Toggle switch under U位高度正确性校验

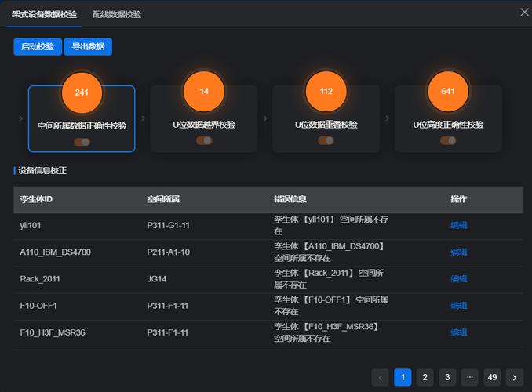click(448, 140)
